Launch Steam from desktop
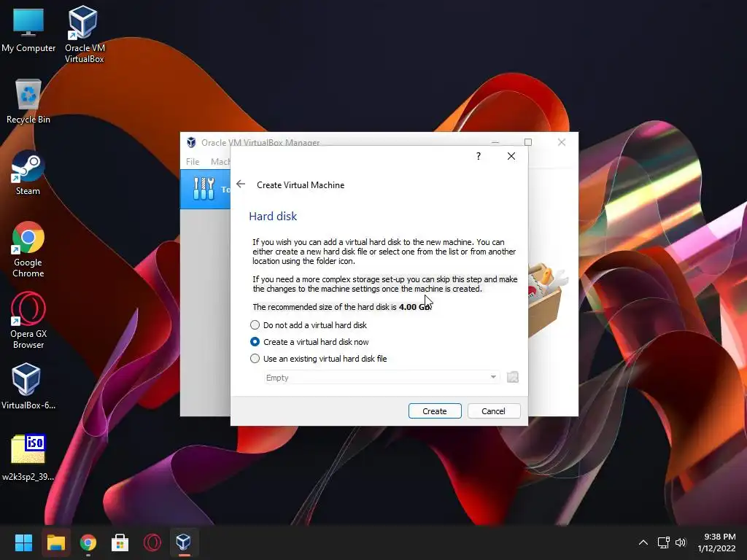 click(28, 172)
